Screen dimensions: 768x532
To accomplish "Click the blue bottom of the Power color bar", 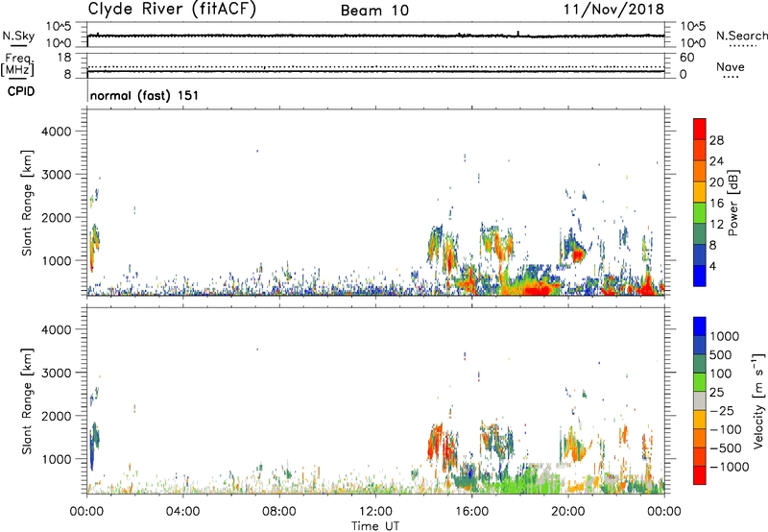I will pos(700,276).
